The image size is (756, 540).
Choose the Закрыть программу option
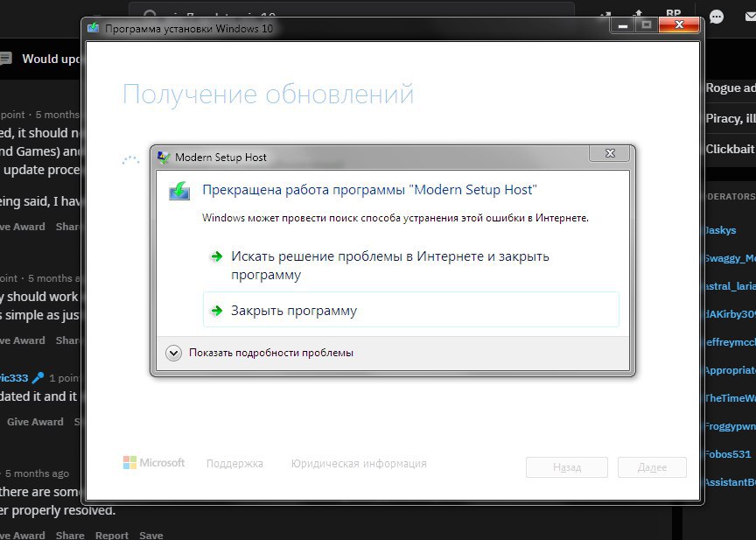(410, 310)
